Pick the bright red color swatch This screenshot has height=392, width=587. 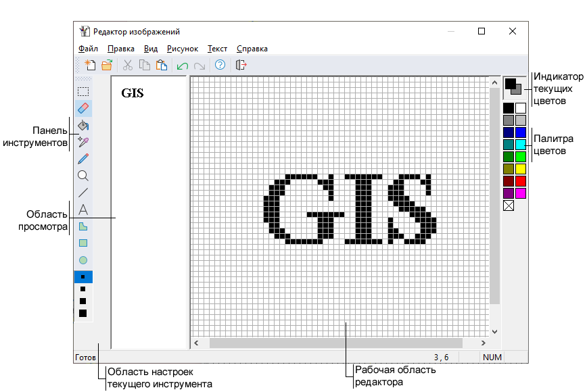point(521,181)
